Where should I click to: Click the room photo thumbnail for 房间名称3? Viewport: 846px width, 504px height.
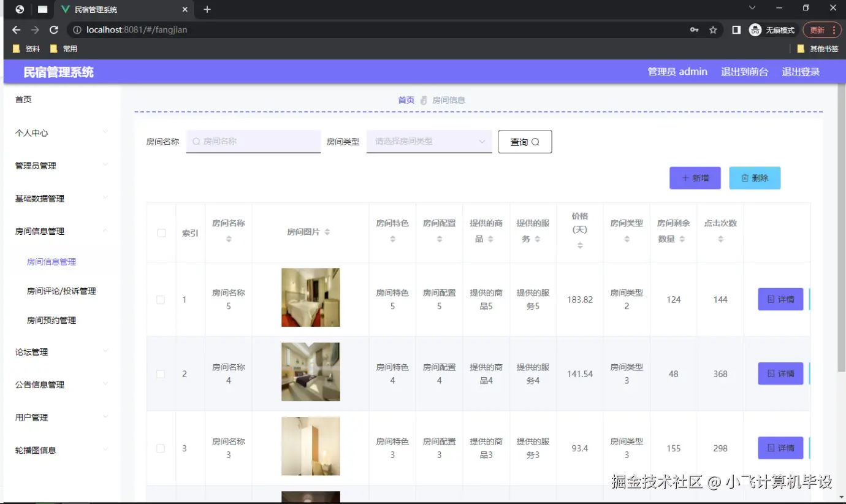pyautogui.click(x=311, y=446)
